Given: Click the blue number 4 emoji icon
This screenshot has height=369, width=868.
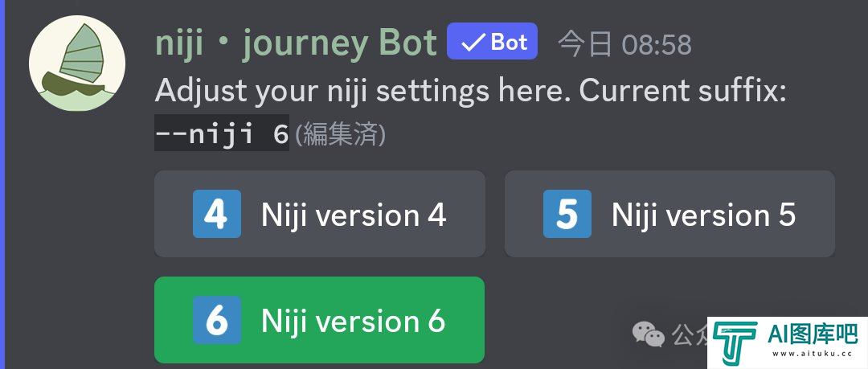Looking at the screenshot, I should point(216,214).
